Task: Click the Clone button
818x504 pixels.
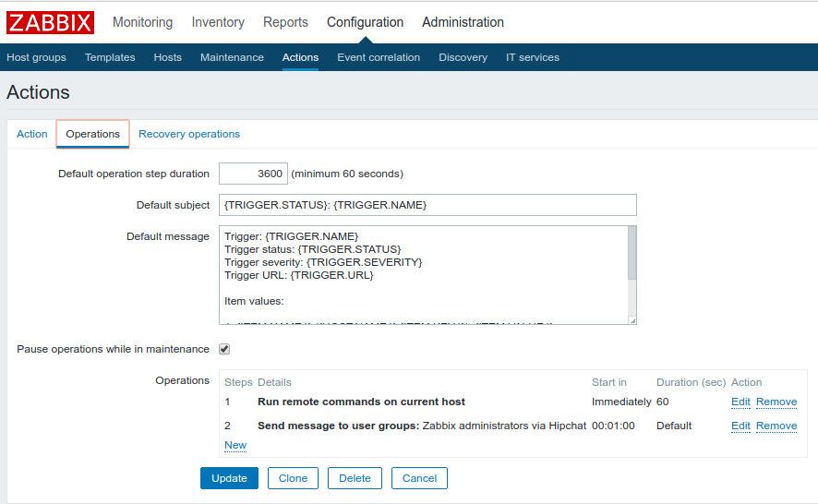Action: [293, 478]
